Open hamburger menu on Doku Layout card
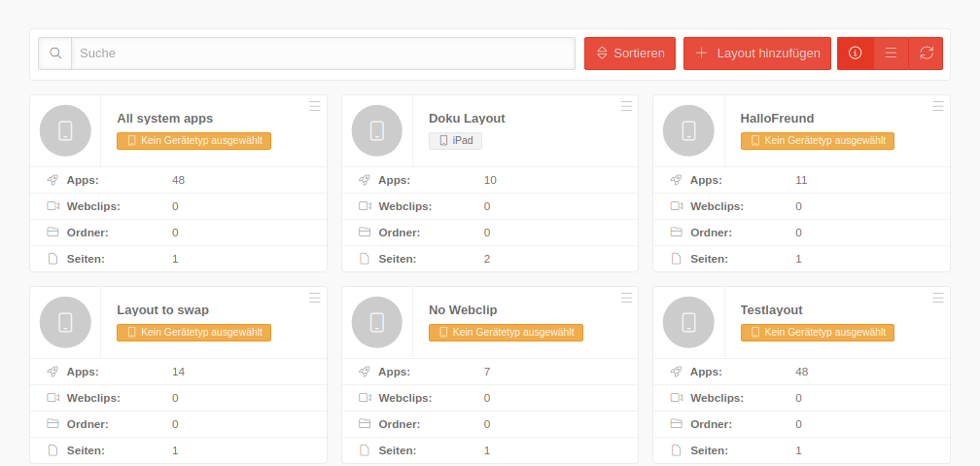 click(626, 106)
